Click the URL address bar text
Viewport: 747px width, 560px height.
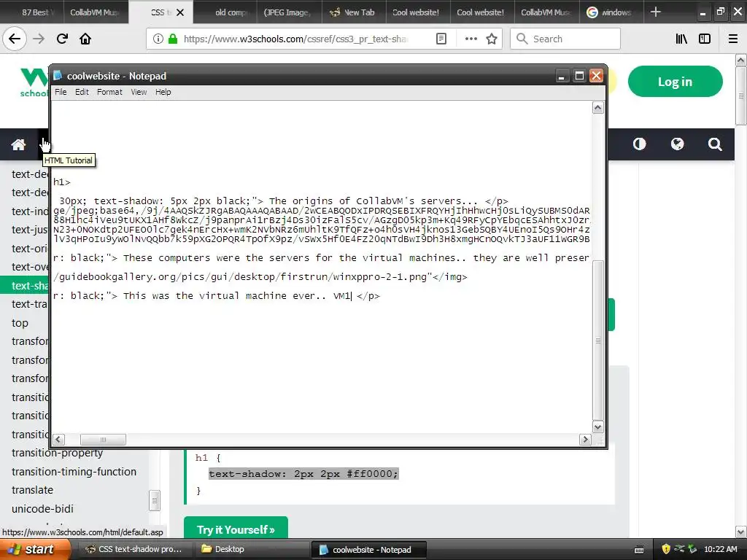(295, 39)
